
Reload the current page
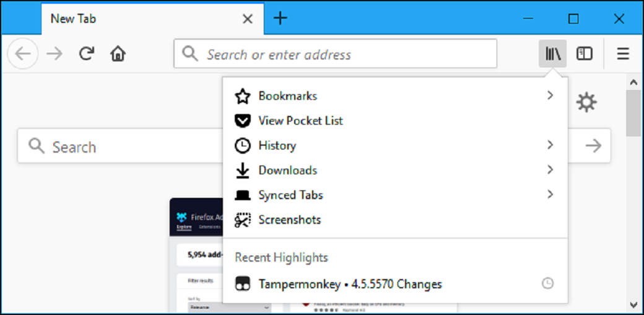click(86, 53)
